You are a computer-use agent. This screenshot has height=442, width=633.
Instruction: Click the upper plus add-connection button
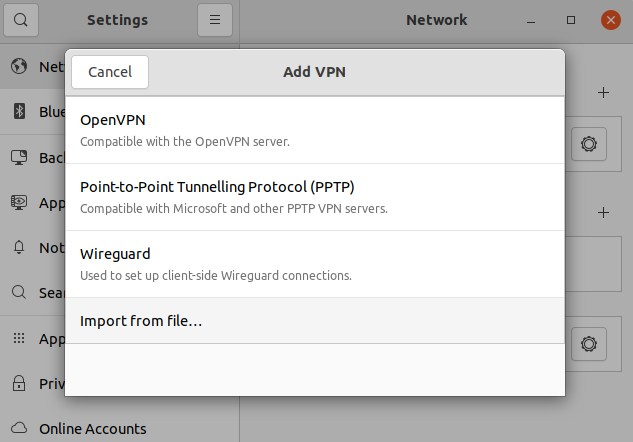(x=603, y=93)
